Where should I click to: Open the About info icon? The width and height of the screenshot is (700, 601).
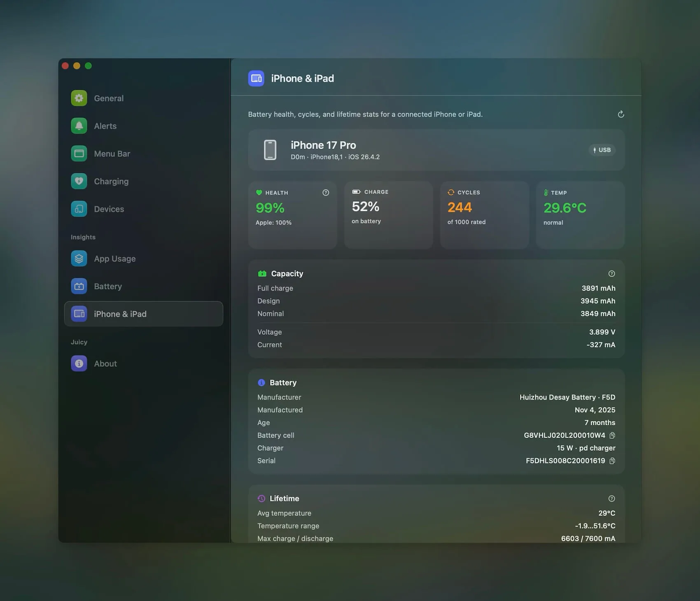[79, 363]
